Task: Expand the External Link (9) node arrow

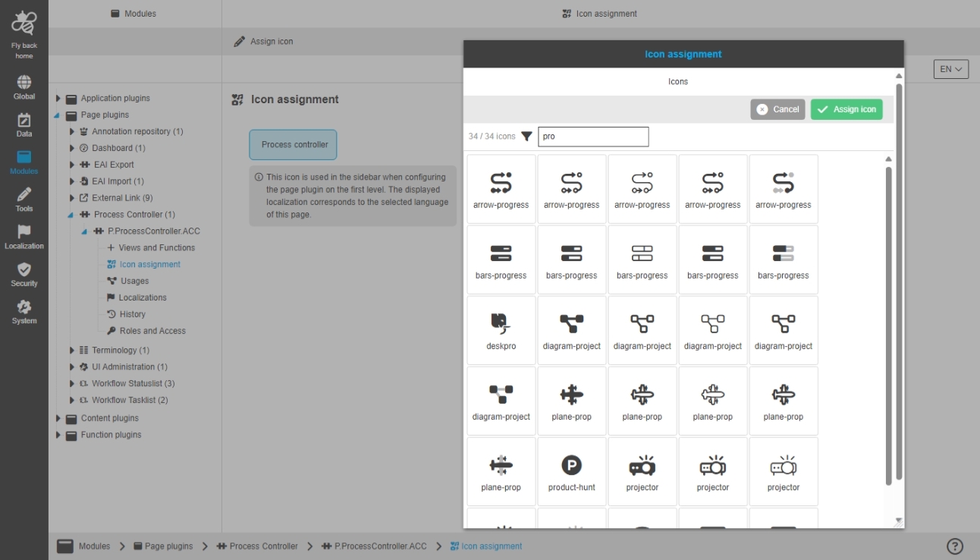Action: click(72, 199)
